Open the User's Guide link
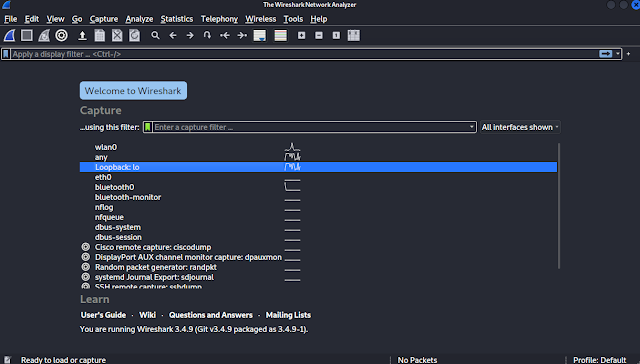 [103, 315]
